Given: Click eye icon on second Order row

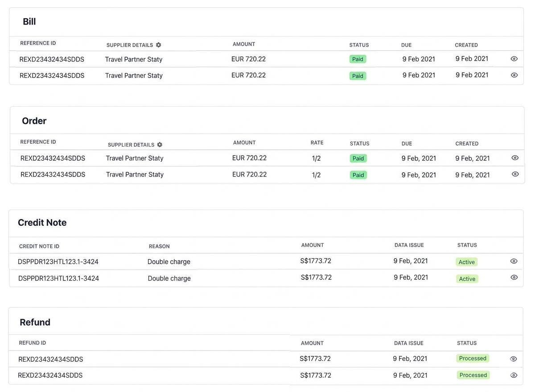Looking at the screenshot, I should 515,174.
